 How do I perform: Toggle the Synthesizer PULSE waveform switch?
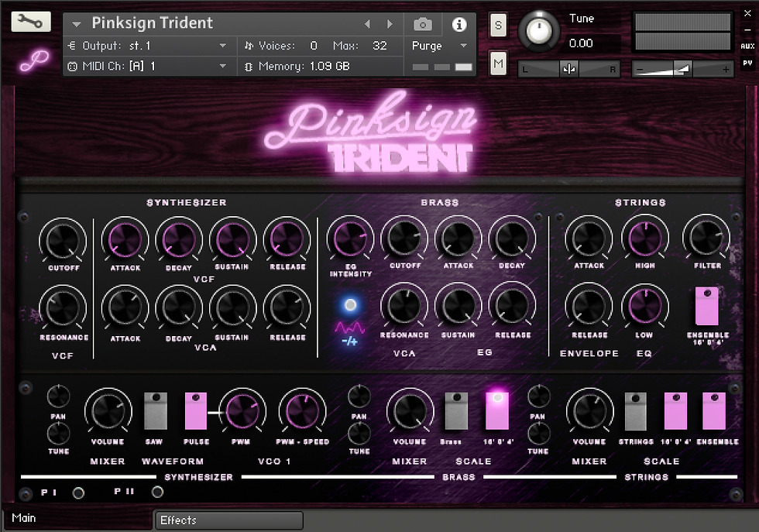tap(195, 411)
